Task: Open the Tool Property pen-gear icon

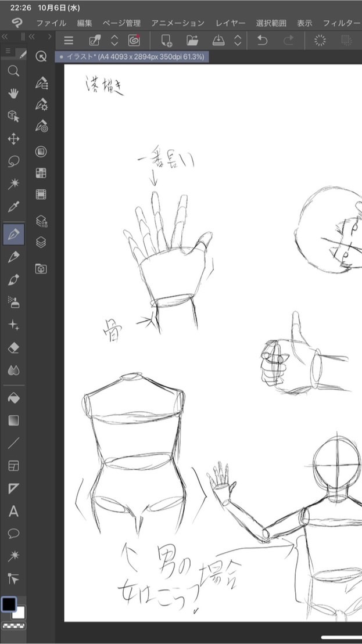Action: 41,105
